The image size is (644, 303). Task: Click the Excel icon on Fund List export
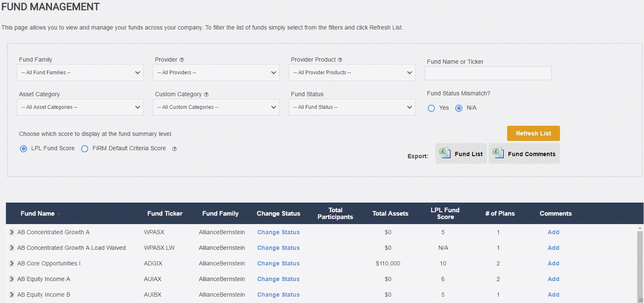[445, 153]
